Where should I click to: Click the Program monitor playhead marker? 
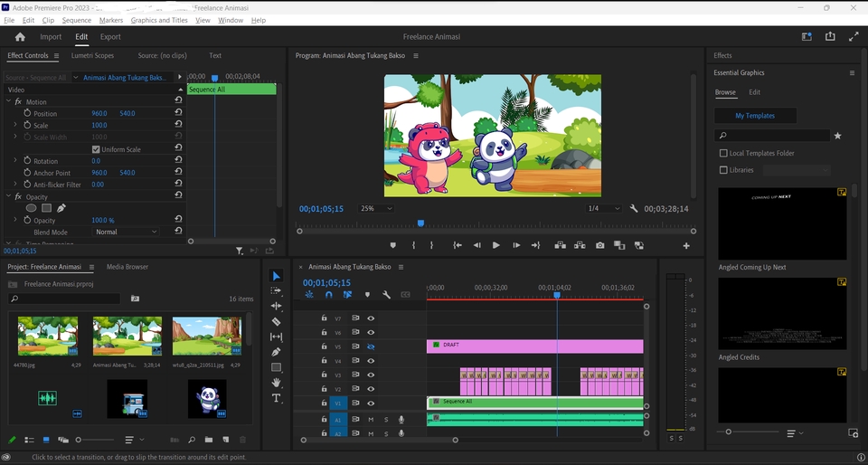coord(420,223)
